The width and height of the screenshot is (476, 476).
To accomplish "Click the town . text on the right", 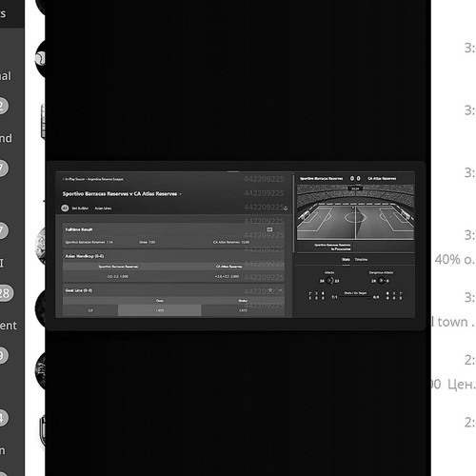I will [x=456, y=322].
